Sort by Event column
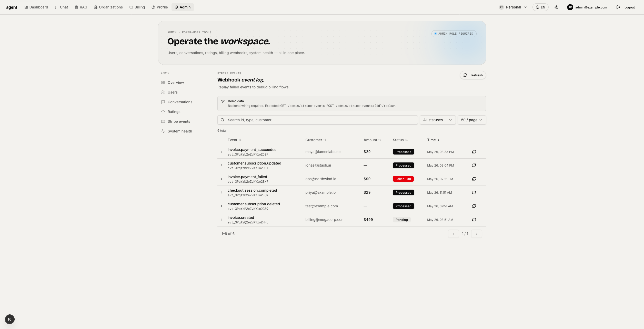The image size is (644, 329). (234, 140)
